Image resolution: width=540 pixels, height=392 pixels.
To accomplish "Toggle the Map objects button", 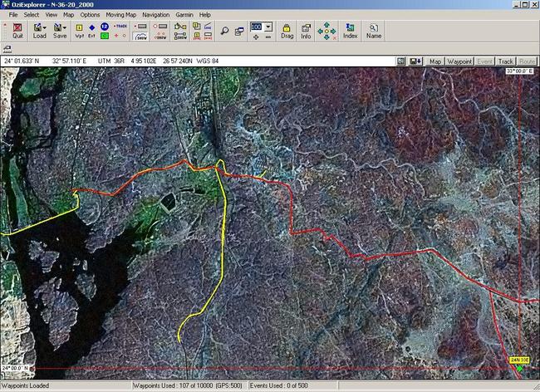I will tap(435, 61).
